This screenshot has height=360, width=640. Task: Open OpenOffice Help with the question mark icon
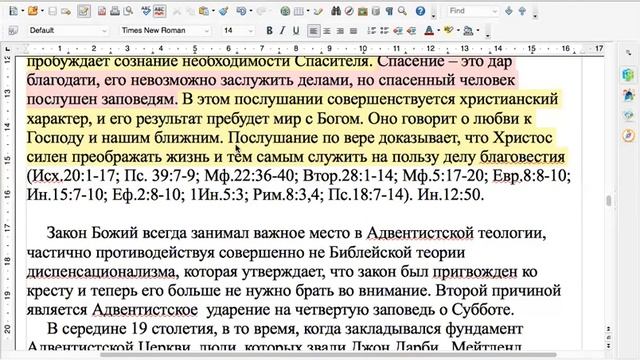[x=420, y=11]
